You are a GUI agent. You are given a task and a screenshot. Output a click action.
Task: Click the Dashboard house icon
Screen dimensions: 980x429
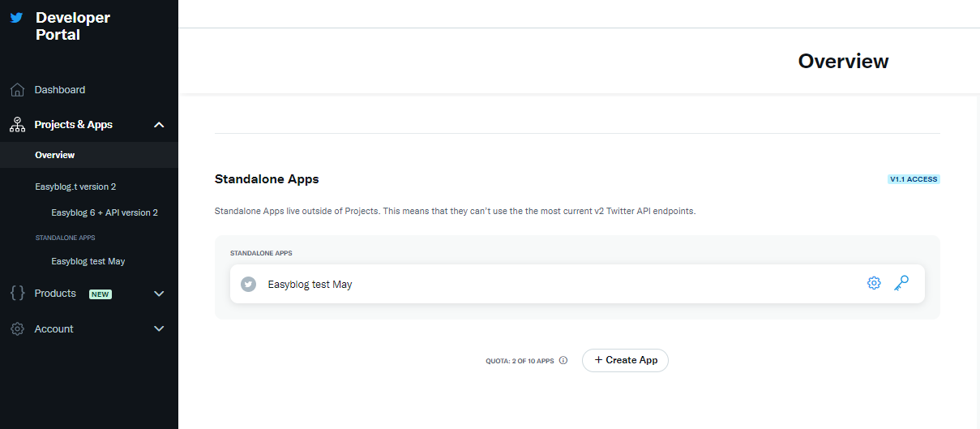[17, 90]
